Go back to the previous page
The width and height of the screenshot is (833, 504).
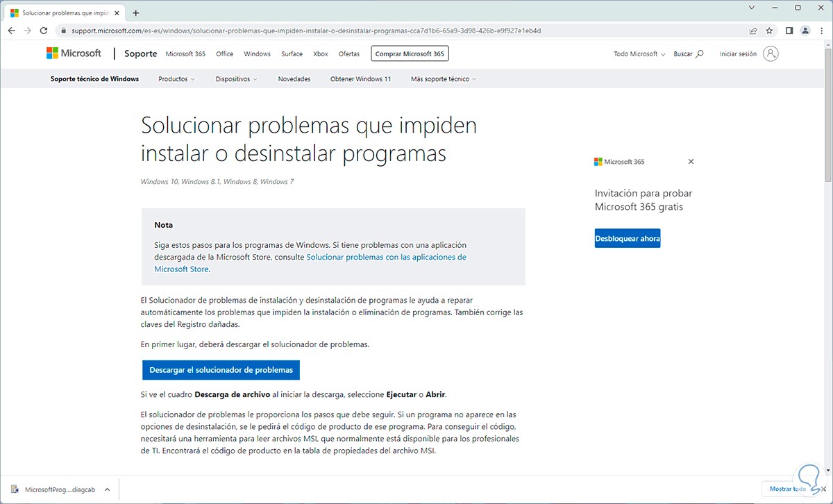[x=11, y=31]
